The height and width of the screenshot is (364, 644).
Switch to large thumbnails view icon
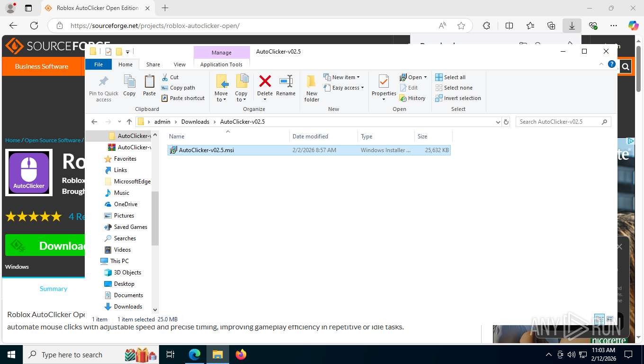(x=610, y=319)
